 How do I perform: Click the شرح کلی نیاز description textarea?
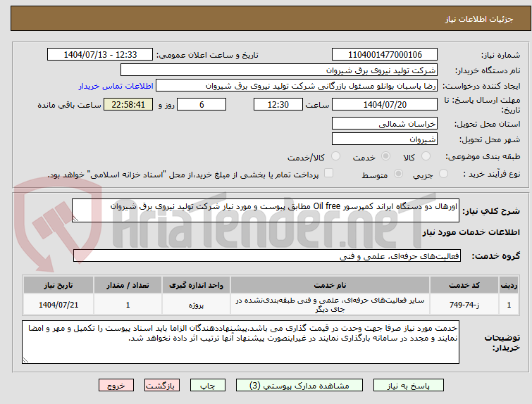266,210
